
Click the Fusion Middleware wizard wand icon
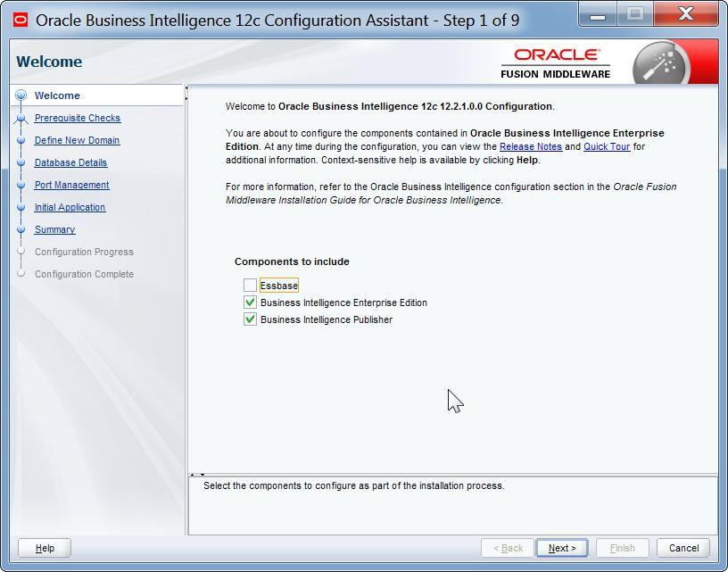tap(661, 63)
